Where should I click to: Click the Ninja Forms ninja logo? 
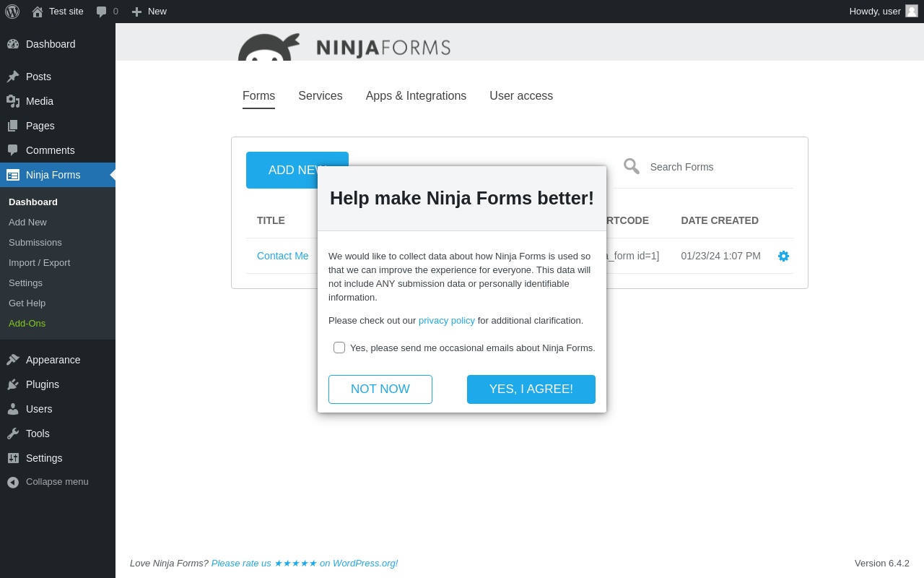coord(269,47)
